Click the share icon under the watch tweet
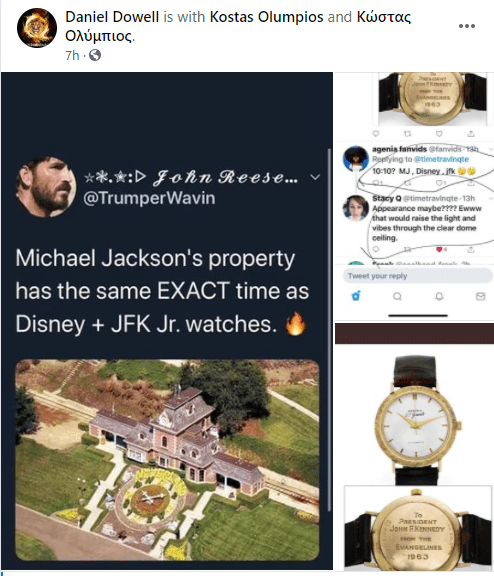 pyautogui.click(x=471, y=134)
